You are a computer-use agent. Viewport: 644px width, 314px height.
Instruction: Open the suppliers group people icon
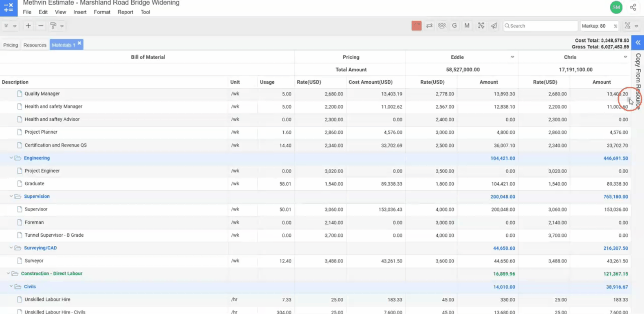click(442, 26)
